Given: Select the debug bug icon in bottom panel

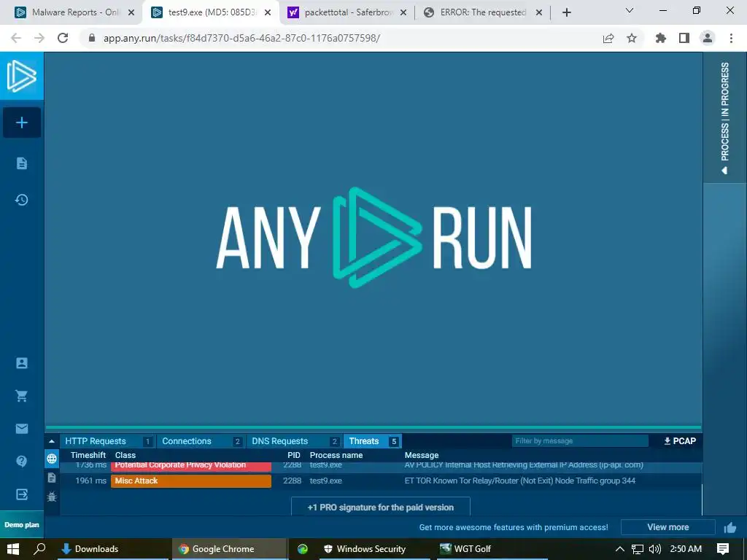Looking at the screenshot, I should click(52, 497).
